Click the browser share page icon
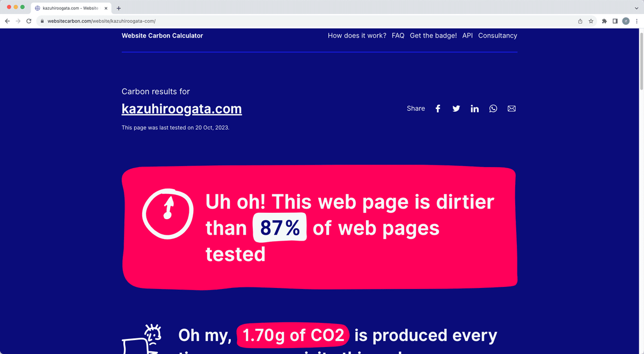Viewport: 644px width, 354px height. click(x=580, y=21)
